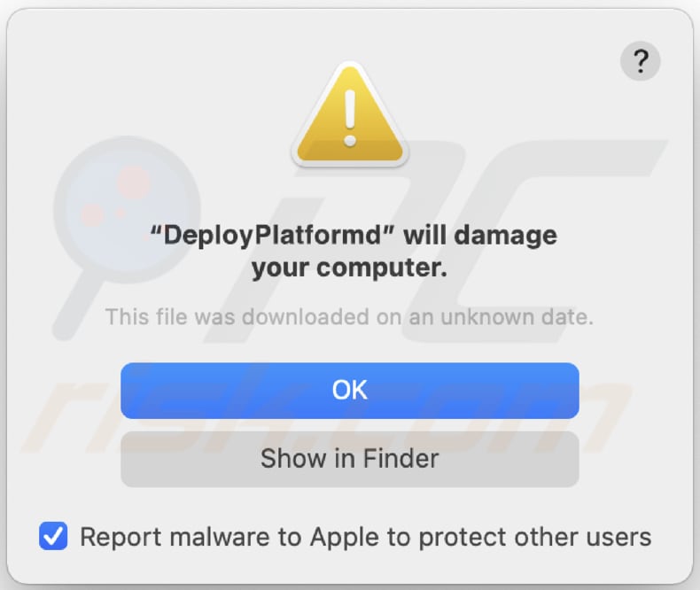Open help with the question mark button
The width and height of the screenshot is (700, 590).
pos(640,63)
